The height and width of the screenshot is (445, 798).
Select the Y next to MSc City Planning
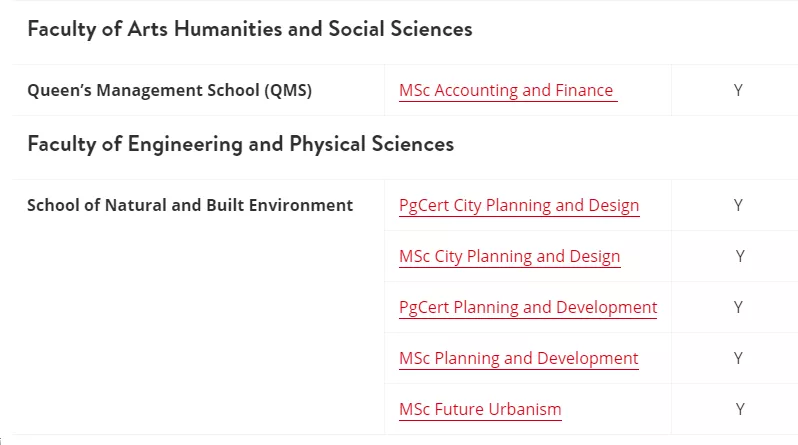coord(740,256)
